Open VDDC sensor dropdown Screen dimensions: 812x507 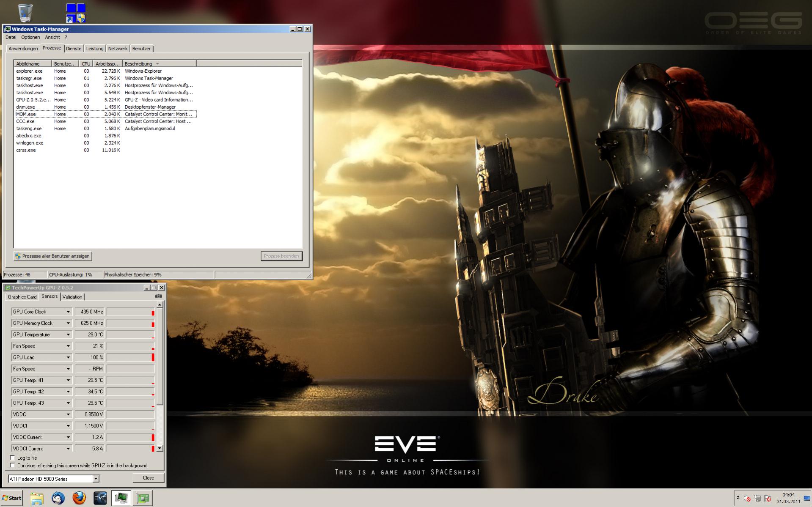click(68, 415)
